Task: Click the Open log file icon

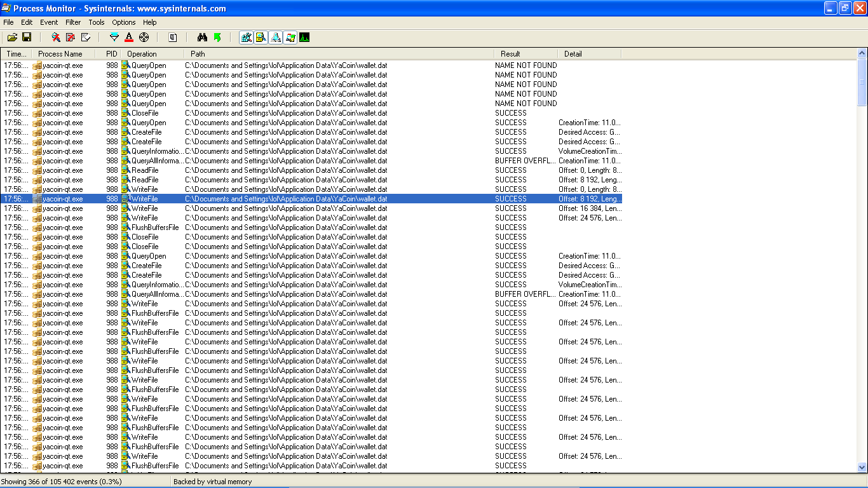Action: [12, 37]
